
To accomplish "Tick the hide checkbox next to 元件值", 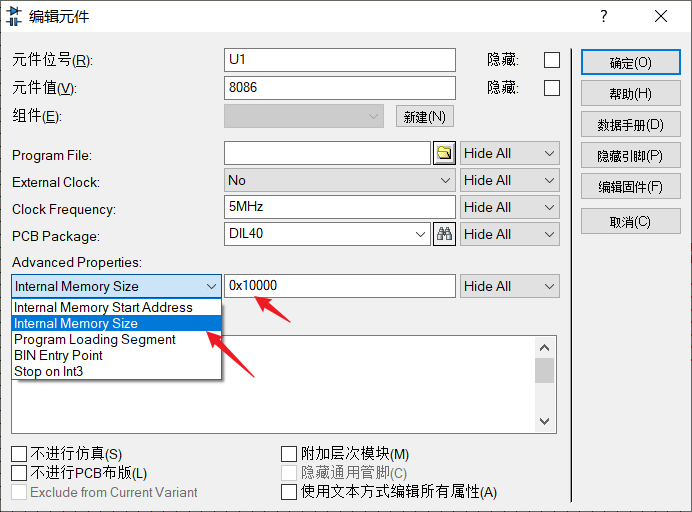I will click(x=552, y=88).
